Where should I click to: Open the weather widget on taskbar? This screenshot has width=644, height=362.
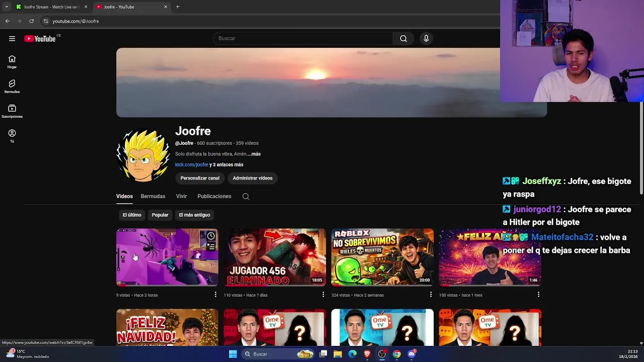(x=28, y=354)
